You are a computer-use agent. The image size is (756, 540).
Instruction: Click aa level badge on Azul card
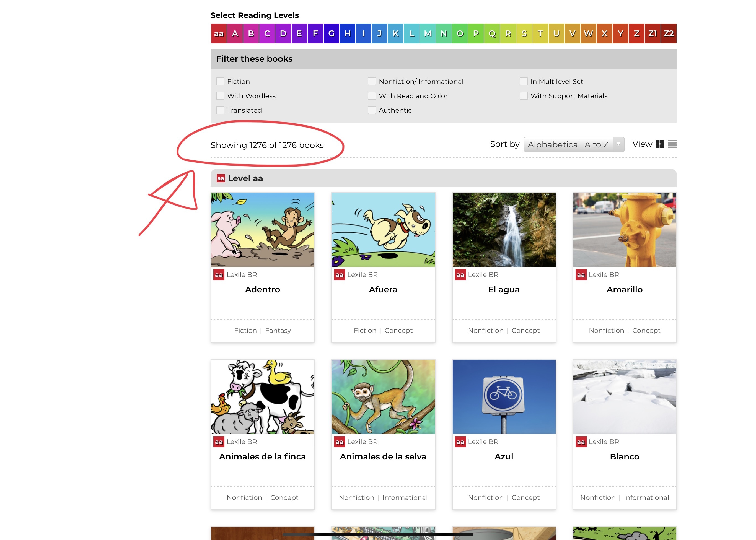tap(460, 442)
